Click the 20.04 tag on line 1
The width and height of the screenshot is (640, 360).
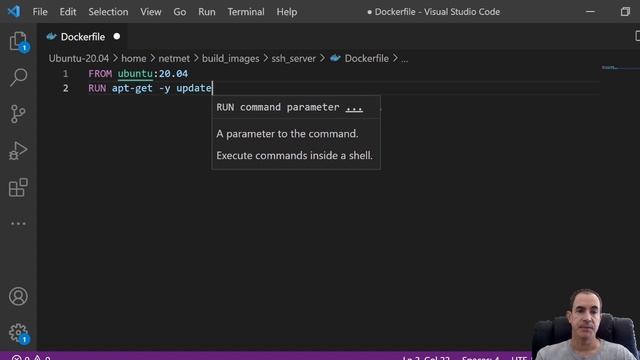tap(173, 73)
